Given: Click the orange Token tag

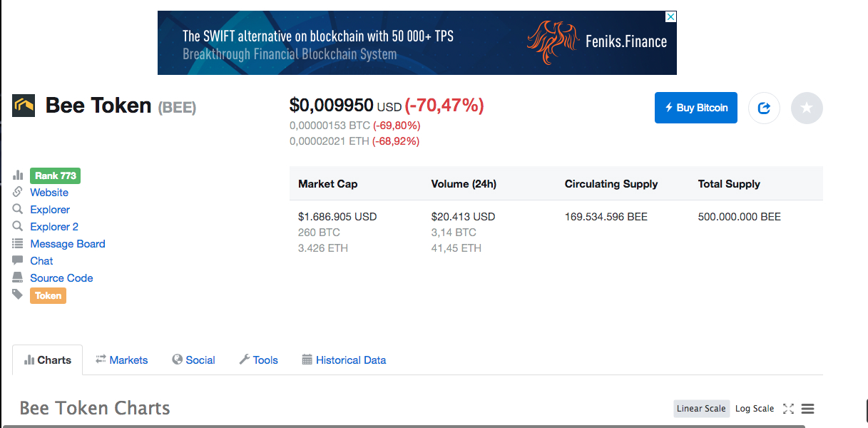Looking at the screenshot, I should click(x=48, y=295).
